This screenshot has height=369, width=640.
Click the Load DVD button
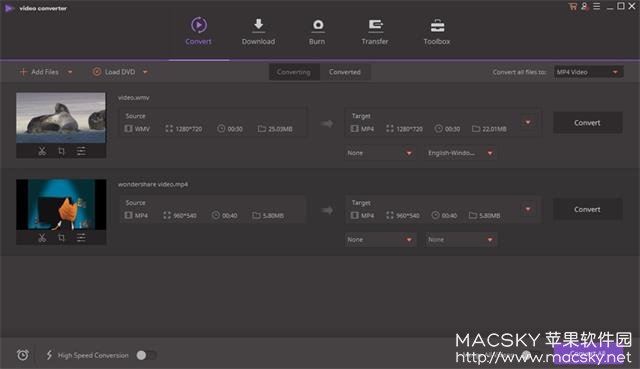tap(114, 72)
